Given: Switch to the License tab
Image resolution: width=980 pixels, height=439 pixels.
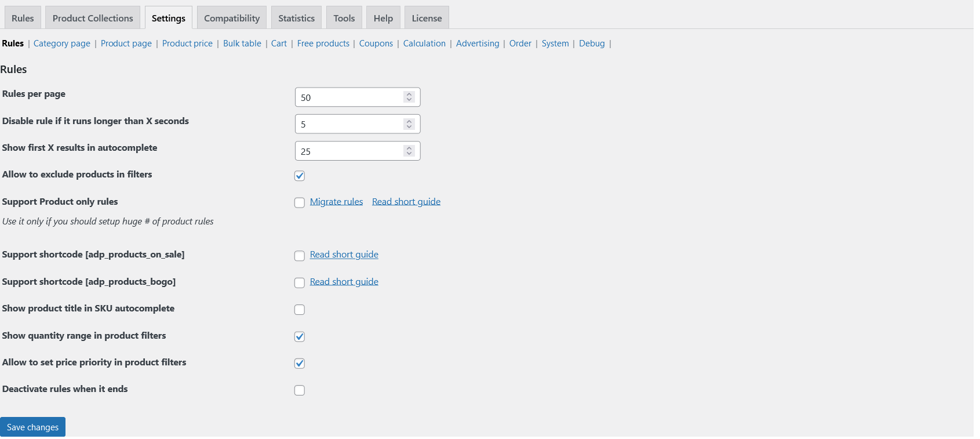Looking at the screenshot, I should coord(427,18).
